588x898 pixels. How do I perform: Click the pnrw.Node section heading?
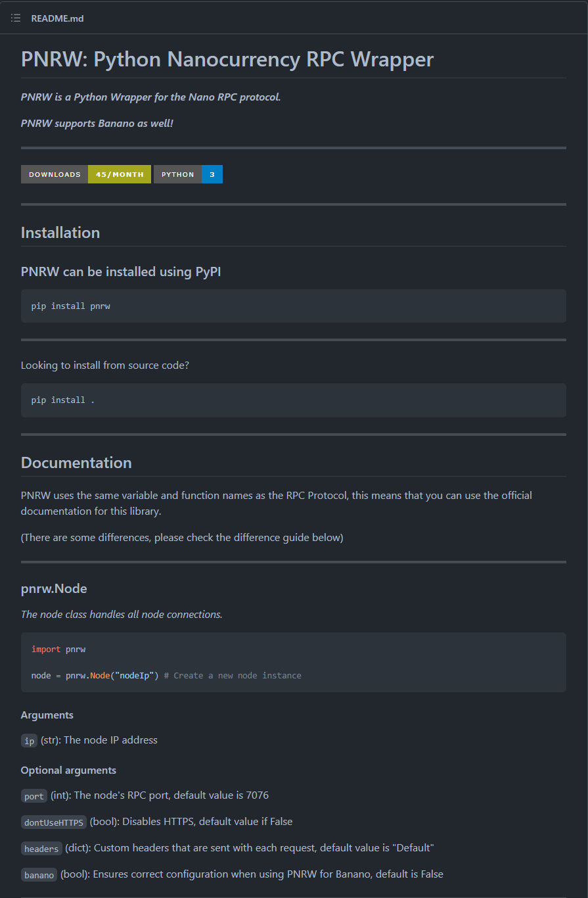[54, 588]
